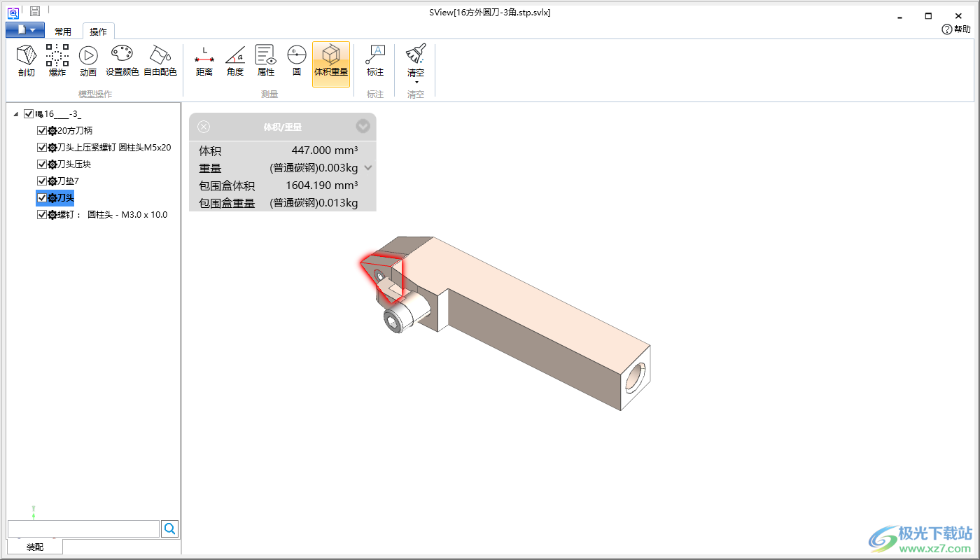Switch to the 装配 bottom tab

point(35,547)
